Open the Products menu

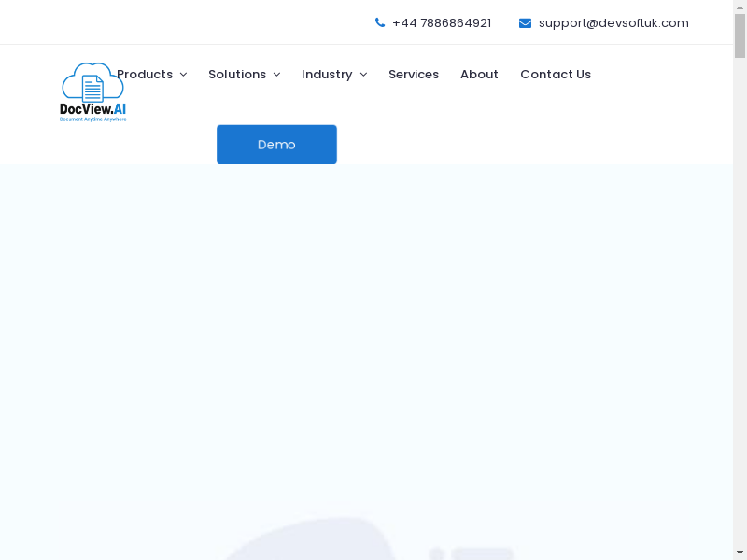(145, 75)
